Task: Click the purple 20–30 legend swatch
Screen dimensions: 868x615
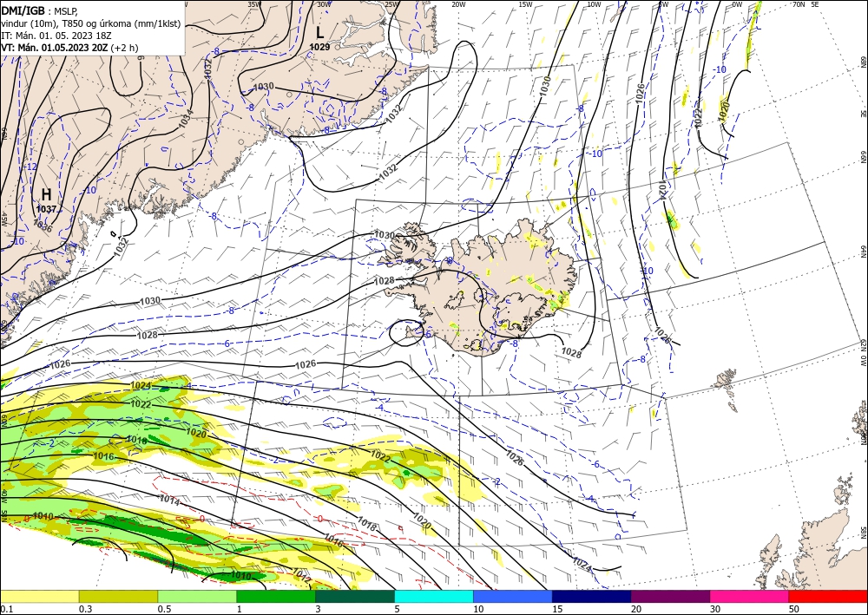Action: [x=670, y=596]
